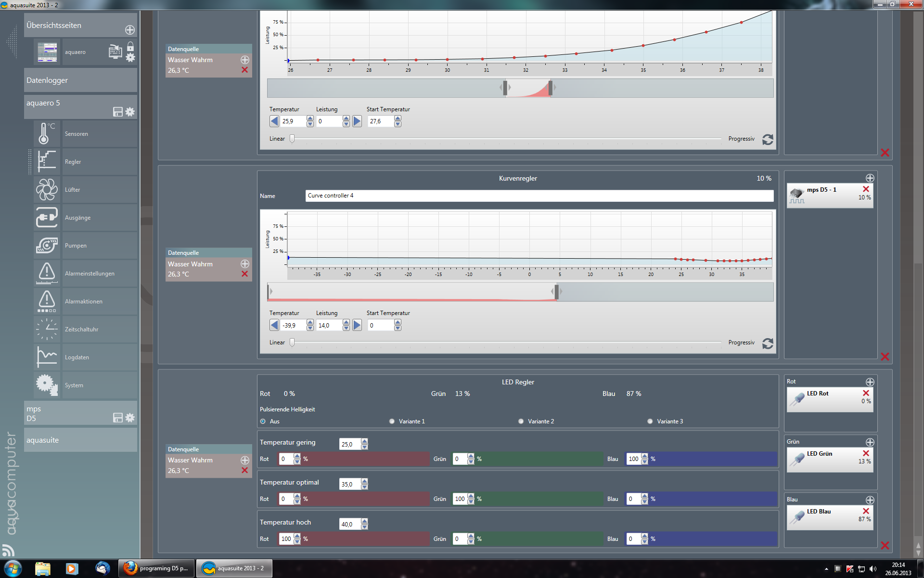This screenshot has width=924, height=578.
Task: Open the Sensoren thermometer icon
Action: [46, 133]
